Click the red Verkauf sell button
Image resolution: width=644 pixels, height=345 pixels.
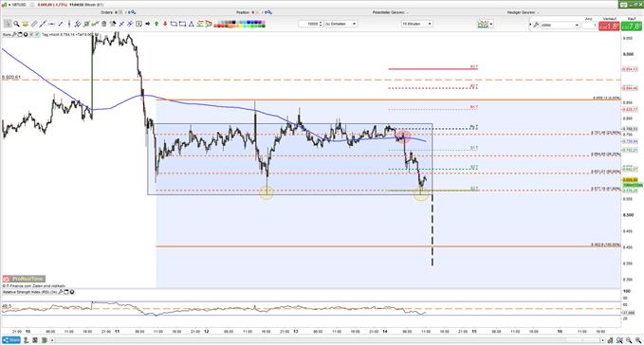[x=609, y=27]
